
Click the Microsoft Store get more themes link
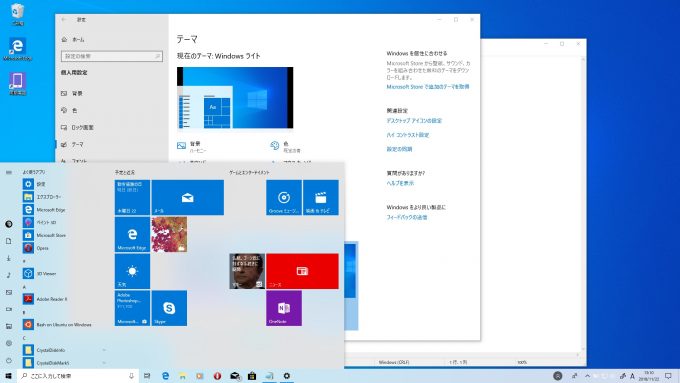click(x=428, y=87)
